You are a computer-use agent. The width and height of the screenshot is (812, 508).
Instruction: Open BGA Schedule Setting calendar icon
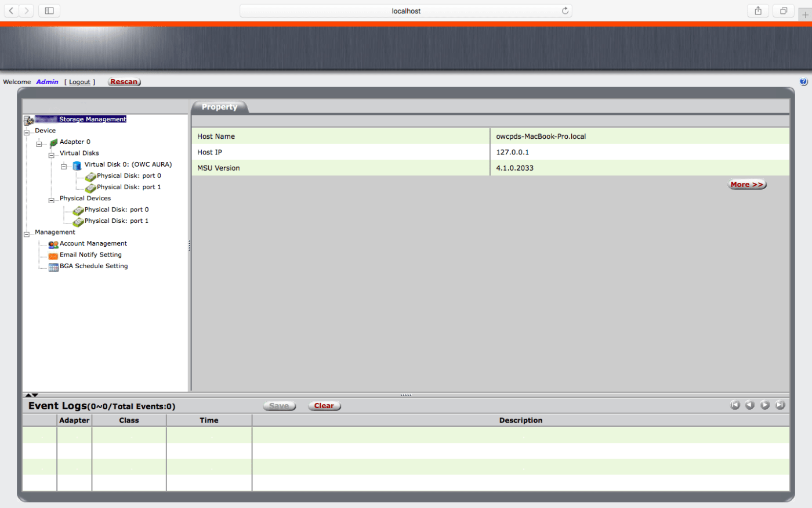[x=53, y=267]
